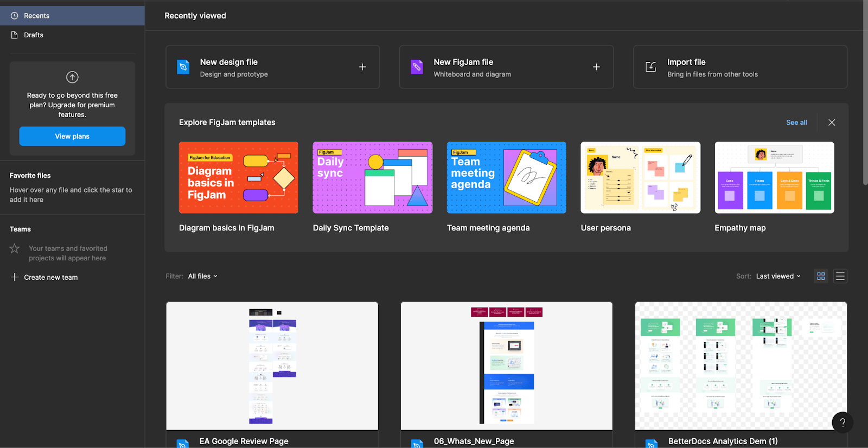868x448 pixels.
Task: Expand the Last viewed sort dropdown
Action: click(778, 276)
